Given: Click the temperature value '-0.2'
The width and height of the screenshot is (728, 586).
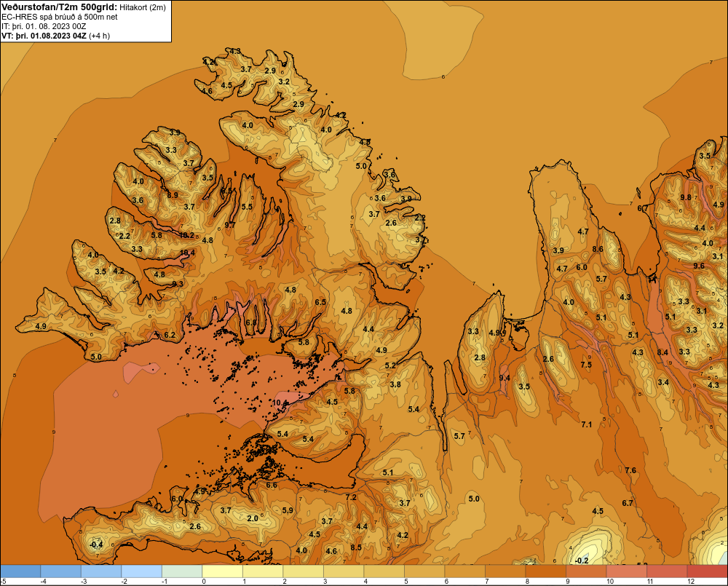Looking at the screenshot, I should click(581, 561).
